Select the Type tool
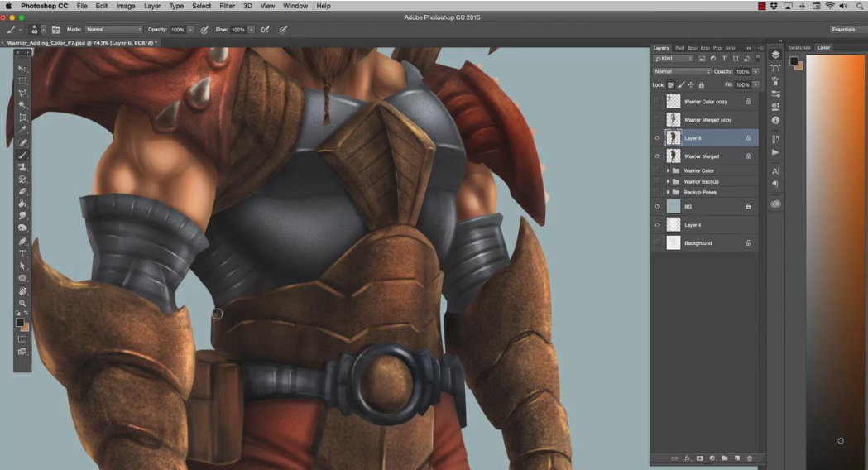Screen dimensions: 868x470 [23, 253]
